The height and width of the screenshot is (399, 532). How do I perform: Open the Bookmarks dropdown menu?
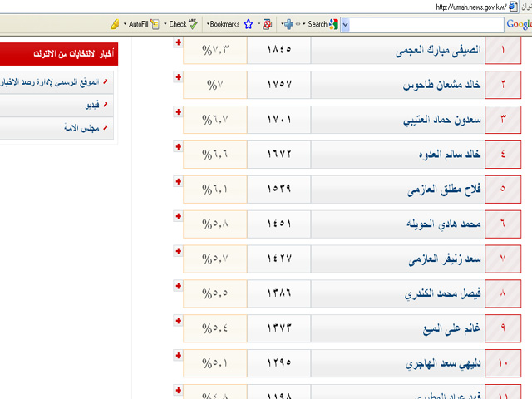224,24
